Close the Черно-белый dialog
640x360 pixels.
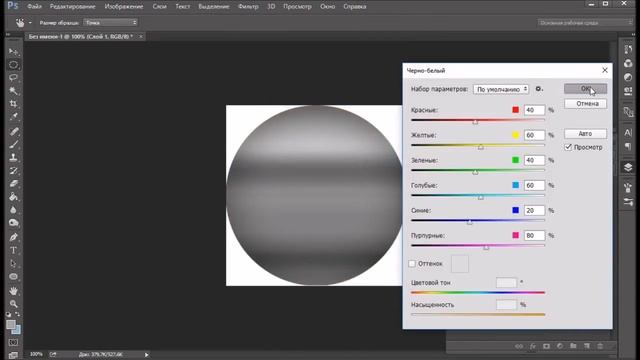pos(605,70)
